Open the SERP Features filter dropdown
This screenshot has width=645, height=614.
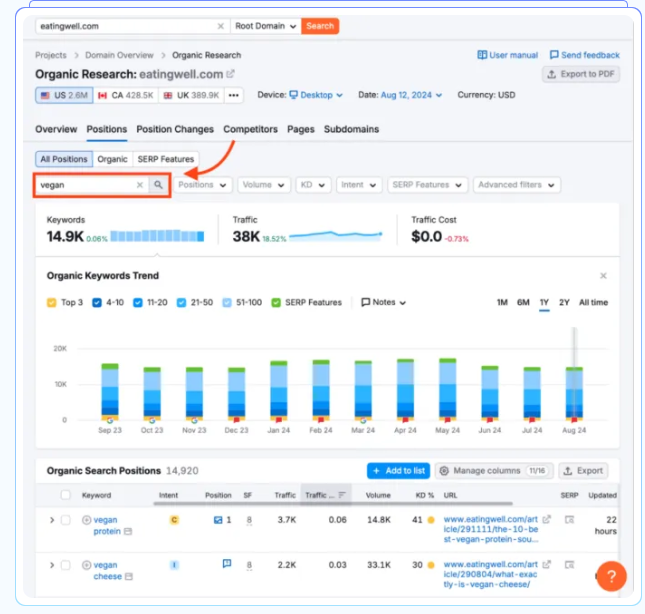pos(427,185)
